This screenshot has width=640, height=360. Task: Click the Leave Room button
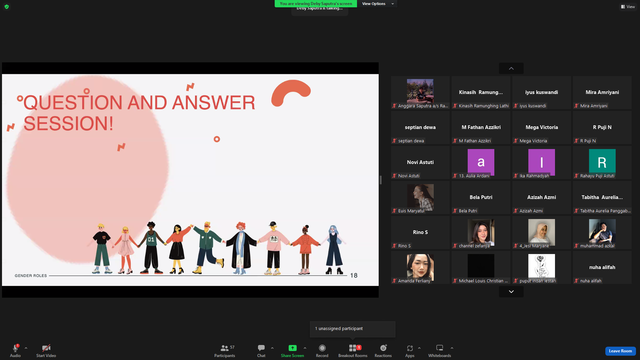click(x=620, y=351)
